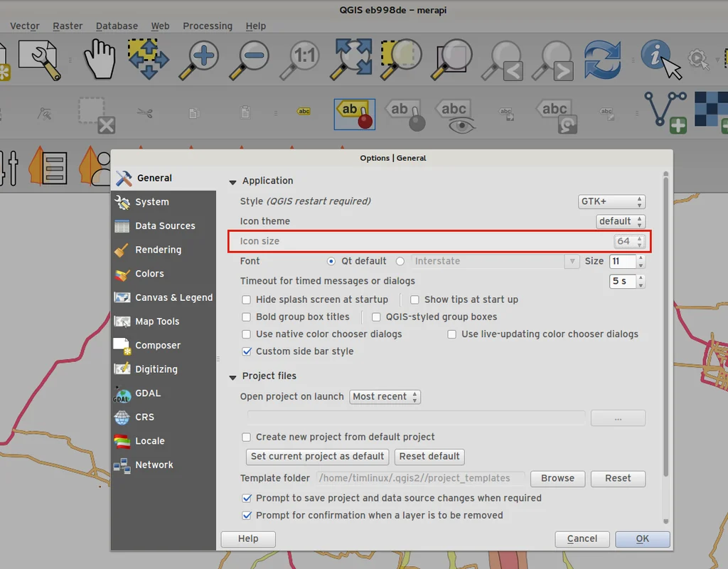Select the Qt default font radio button

(331, 261)
